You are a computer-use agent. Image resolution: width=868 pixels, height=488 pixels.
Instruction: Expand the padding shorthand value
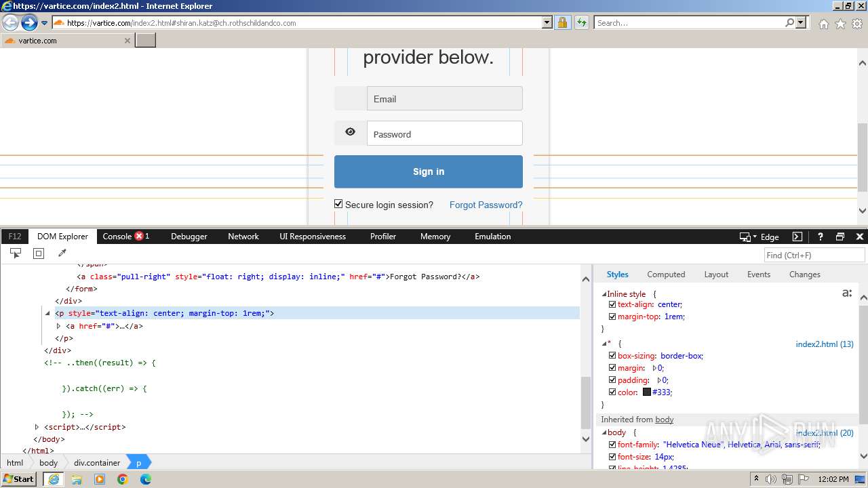coord(659,380)
